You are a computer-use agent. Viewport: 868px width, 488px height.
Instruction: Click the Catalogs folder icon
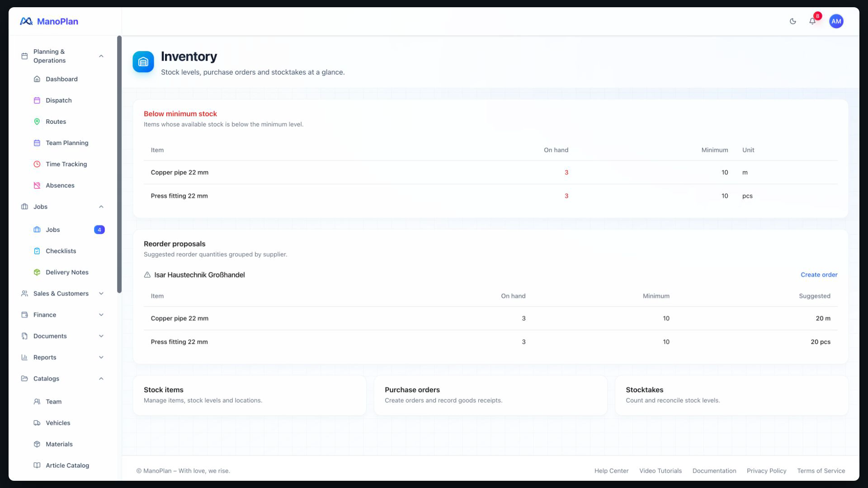[24, 378]
